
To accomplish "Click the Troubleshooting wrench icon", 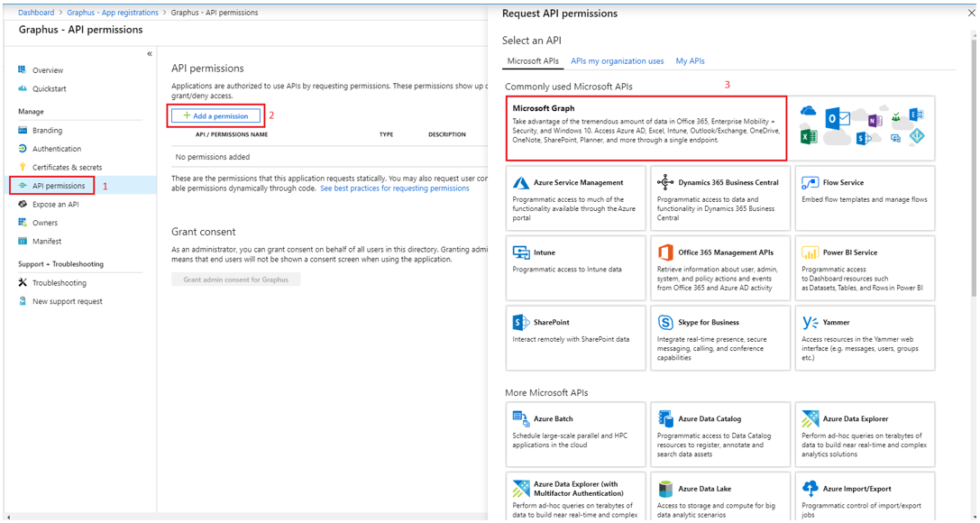I will (23, 282).
